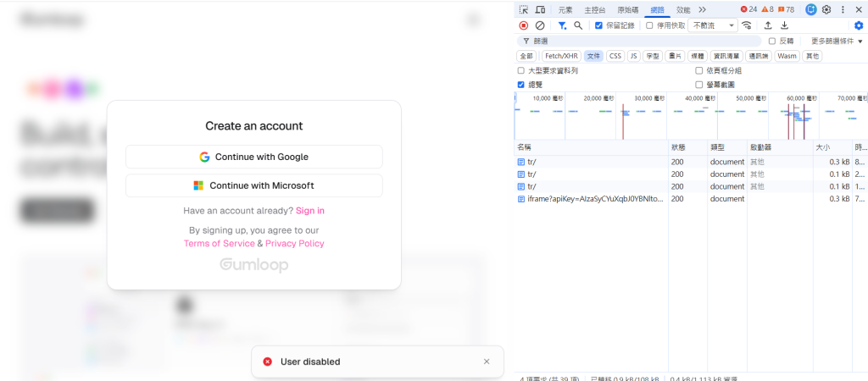Open network conditions wifi icon
Screen dimensions: 868x381
[747, 25]
